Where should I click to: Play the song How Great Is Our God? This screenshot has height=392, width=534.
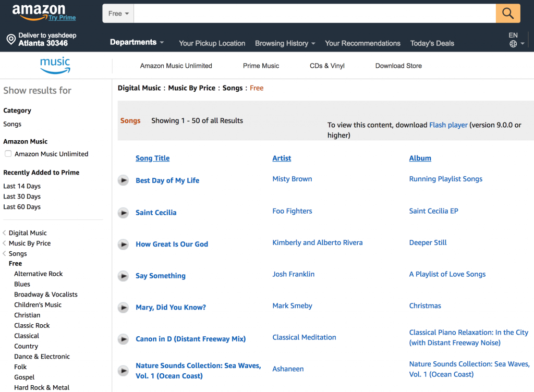(x=123, y=244)
